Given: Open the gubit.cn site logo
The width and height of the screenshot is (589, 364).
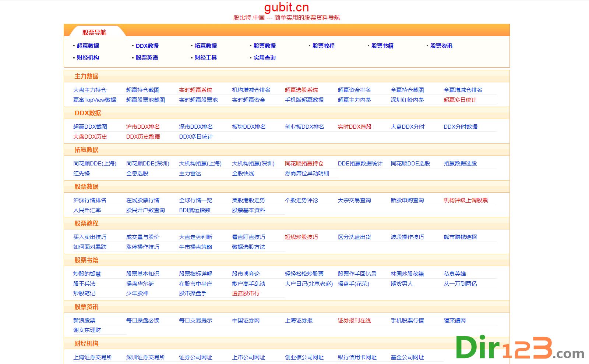Looking at the screenshot, I should [286, 7].
